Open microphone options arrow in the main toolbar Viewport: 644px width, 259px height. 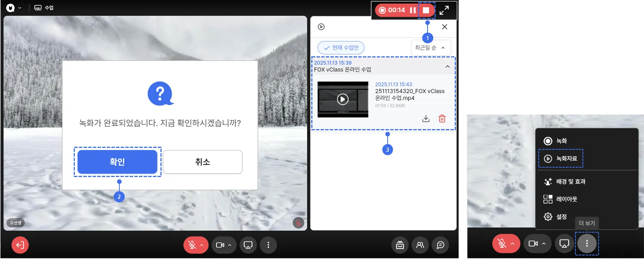point(202,245)
